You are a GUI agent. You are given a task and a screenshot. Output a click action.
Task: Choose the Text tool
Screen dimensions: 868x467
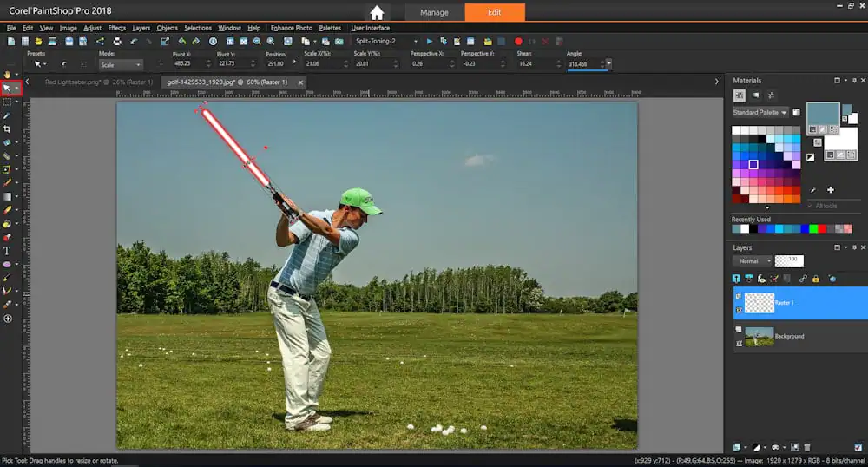pos(8,250)
